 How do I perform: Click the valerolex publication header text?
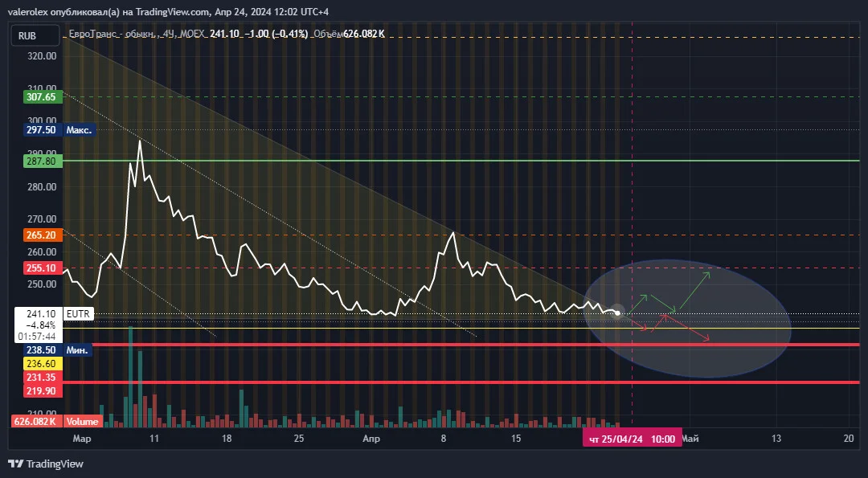coord(168,11)
